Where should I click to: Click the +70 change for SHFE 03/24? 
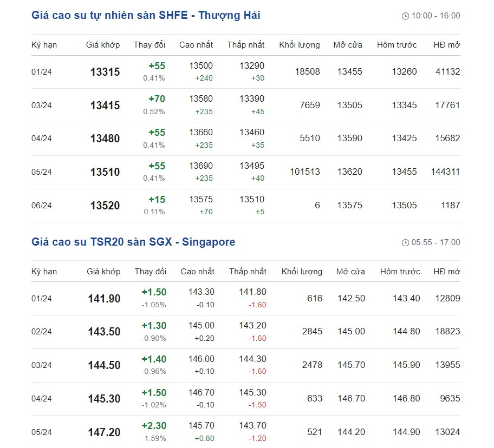[157, 99]
